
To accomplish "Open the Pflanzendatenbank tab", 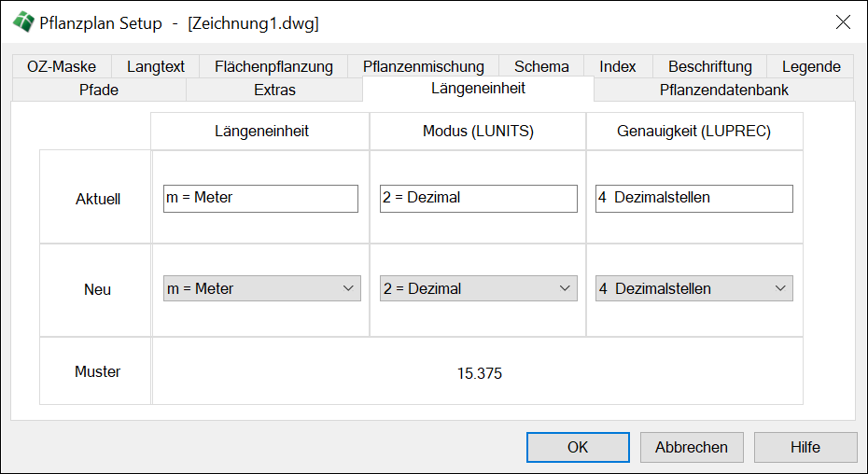I will pos(723,90).
